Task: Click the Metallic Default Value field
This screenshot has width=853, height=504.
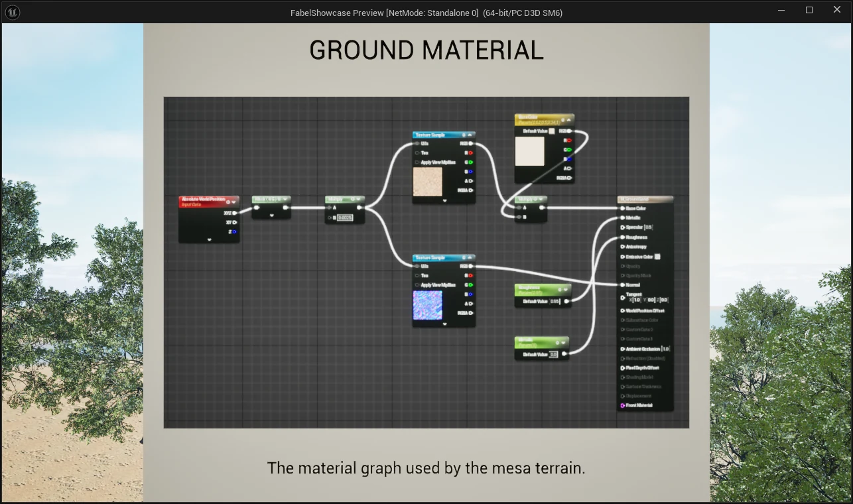Action: pos(553,354)
